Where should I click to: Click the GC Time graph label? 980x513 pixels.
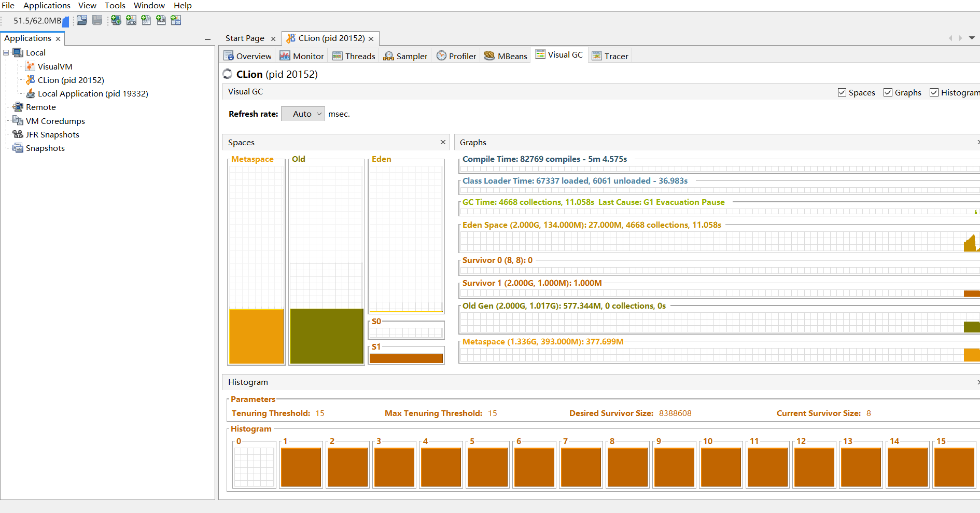coord(593,202)
